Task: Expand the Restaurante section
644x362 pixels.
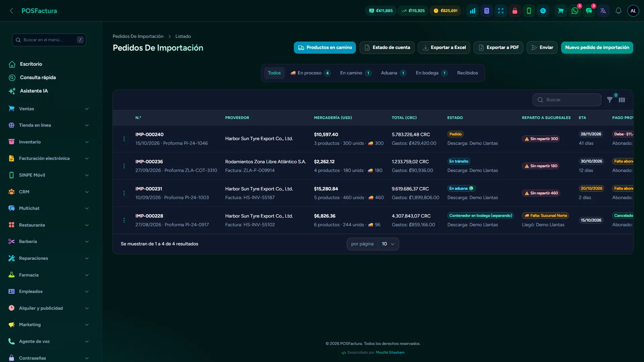Action: pos(49,225)
